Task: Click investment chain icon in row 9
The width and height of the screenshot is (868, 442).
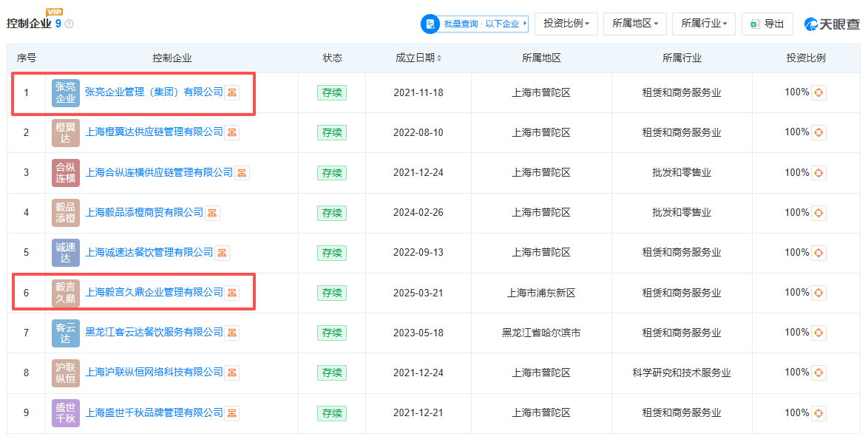Action: click(818, 412)
